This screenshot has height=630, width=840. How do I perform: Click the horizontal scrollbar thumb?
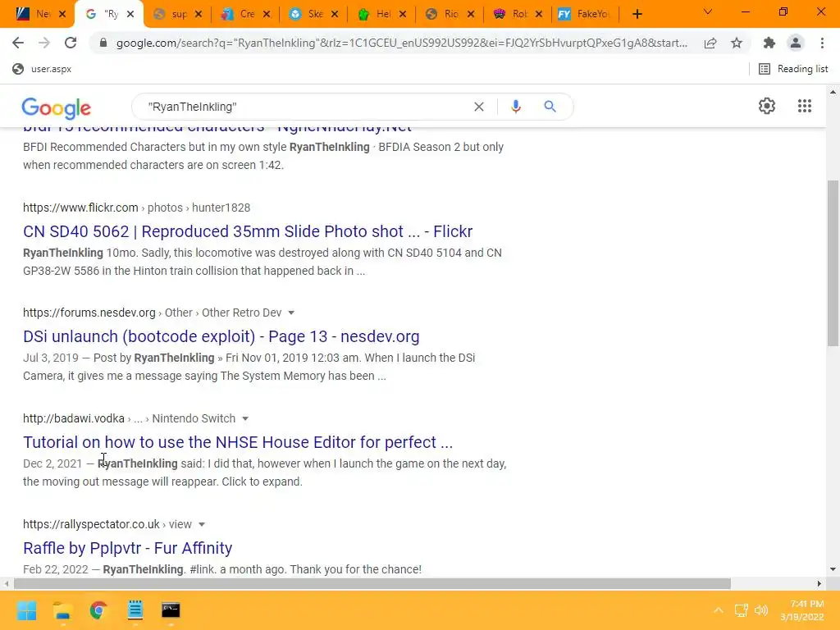click(x=372, y=583)
